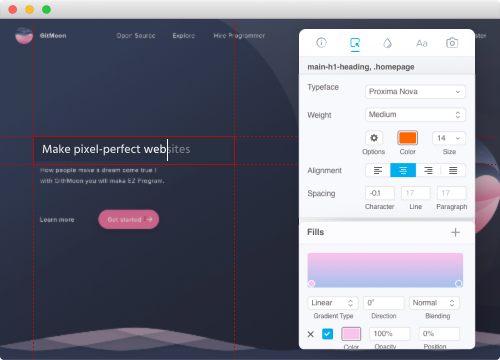Click the selector main-h1-heading, .homepage
500x360 pixels.
[x=361, y=67]
